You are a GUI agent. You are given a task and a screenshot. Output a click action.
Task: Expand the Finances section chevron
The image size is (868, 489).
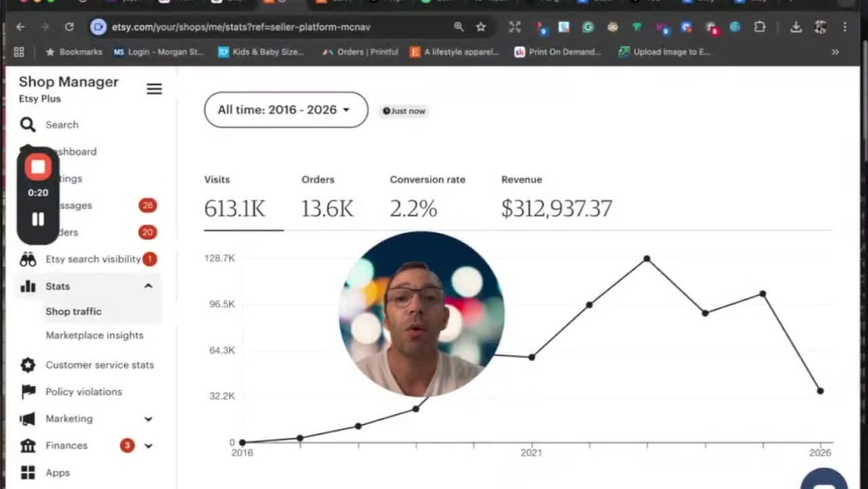click(148, 446)
